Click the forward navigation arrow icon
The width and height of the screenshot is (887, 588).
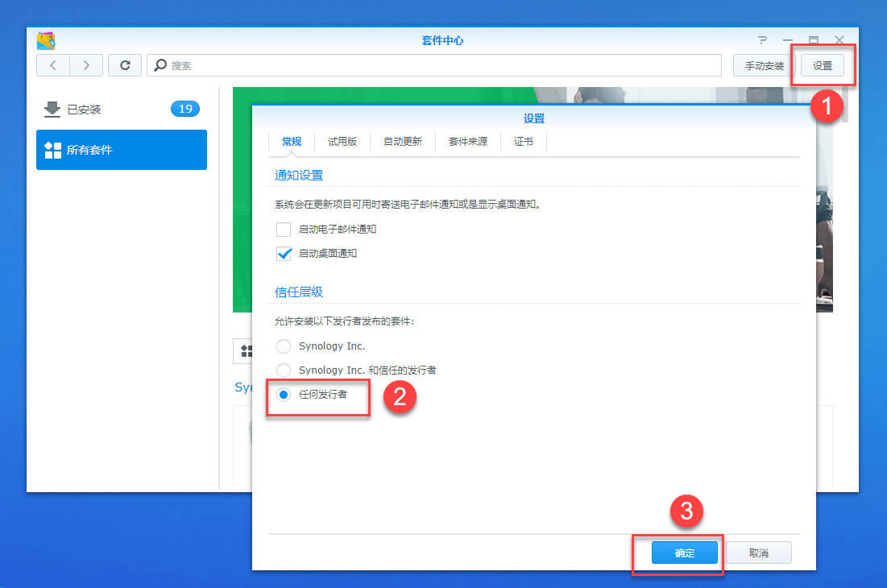click(x=85, y=65)
